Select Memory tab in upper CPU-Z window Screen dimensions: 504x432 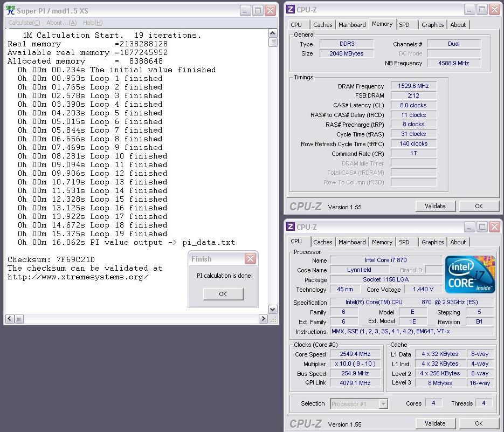tap(382, 24)
